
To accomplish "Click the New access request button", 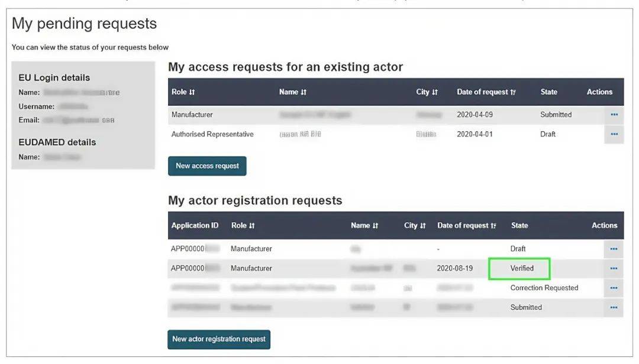I will click(x=207, y=166).
